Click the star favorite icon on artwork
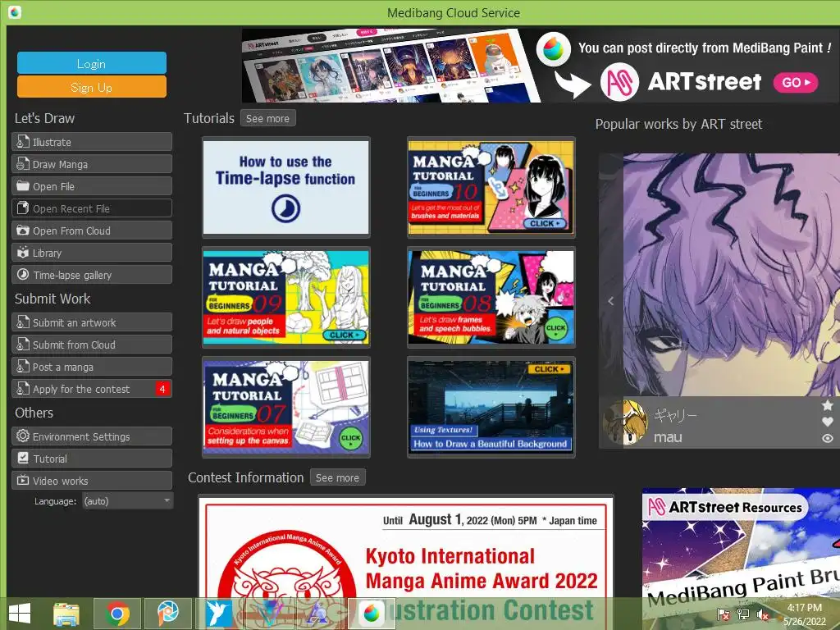 click(x=828, y=405)
